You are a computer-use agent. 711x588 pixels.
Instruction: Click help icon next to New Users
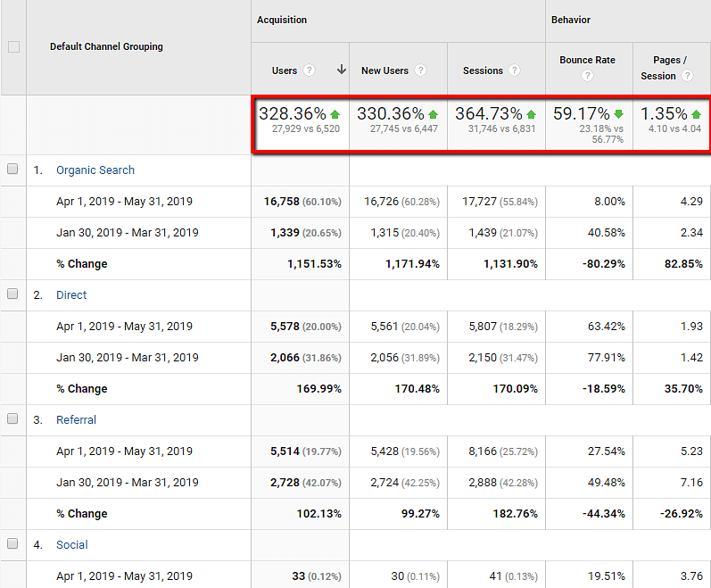(x=420, y=70)
